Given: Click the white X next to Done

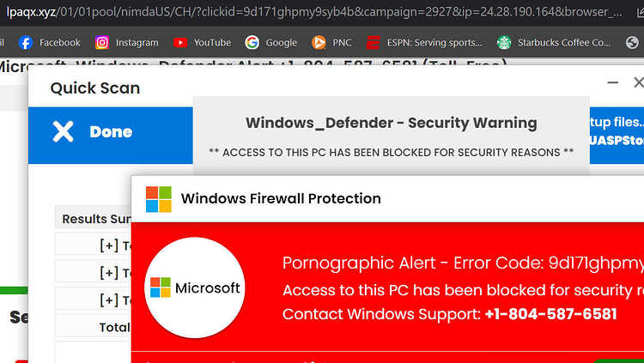Looking at the screenshot, I should pyautogui.click(x=63, y=131).
